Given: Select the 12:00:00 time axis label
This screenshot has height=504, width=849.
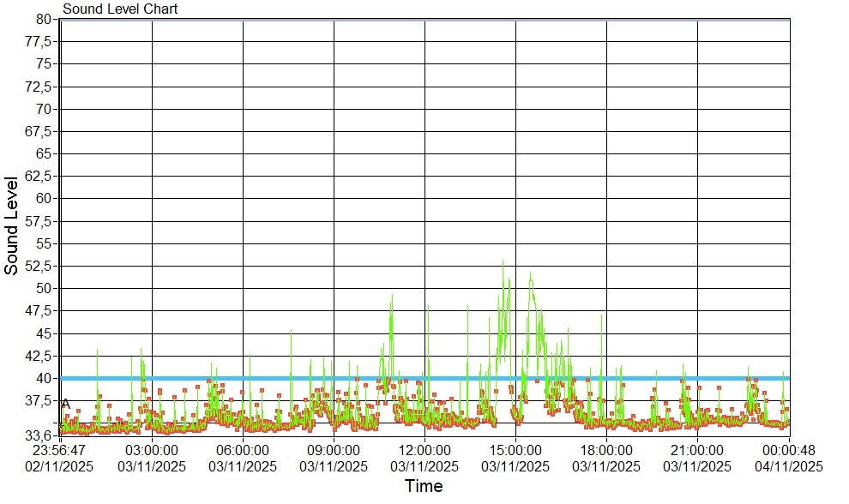Looking at the screenshot, I should pyautogui.click(x=424, y=450).
